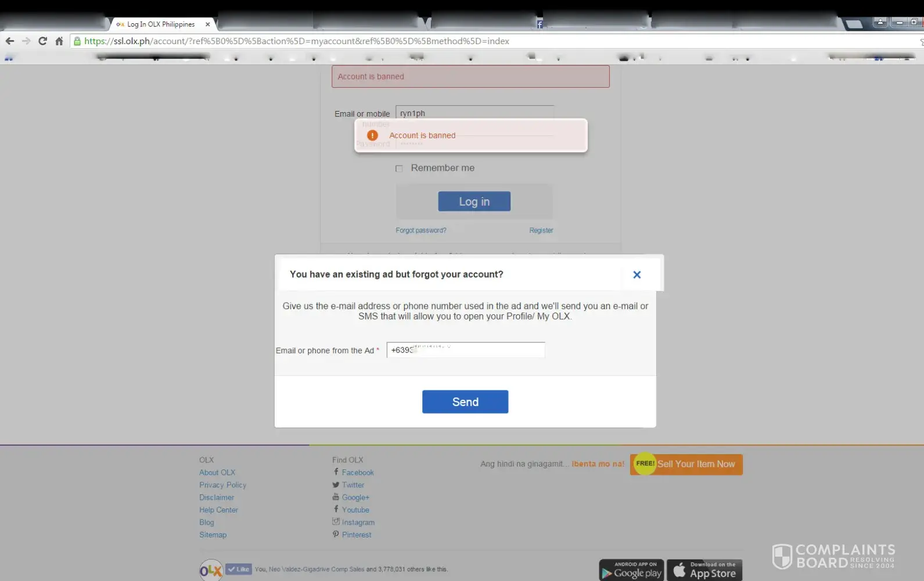The image size is (924, 581).
Task: Click the "ibenta mo na!" text
Action: 598,464
